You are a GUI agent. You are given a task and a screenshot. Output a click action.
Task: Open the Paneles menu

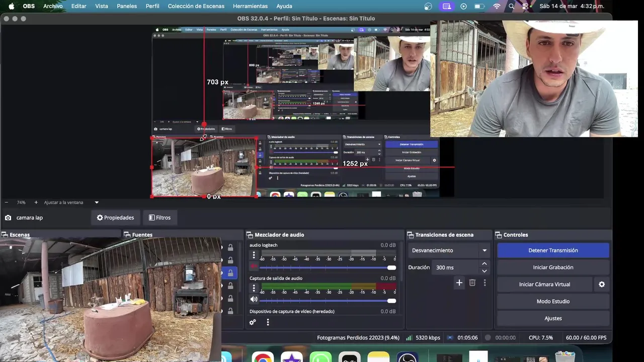pos(127,7)
